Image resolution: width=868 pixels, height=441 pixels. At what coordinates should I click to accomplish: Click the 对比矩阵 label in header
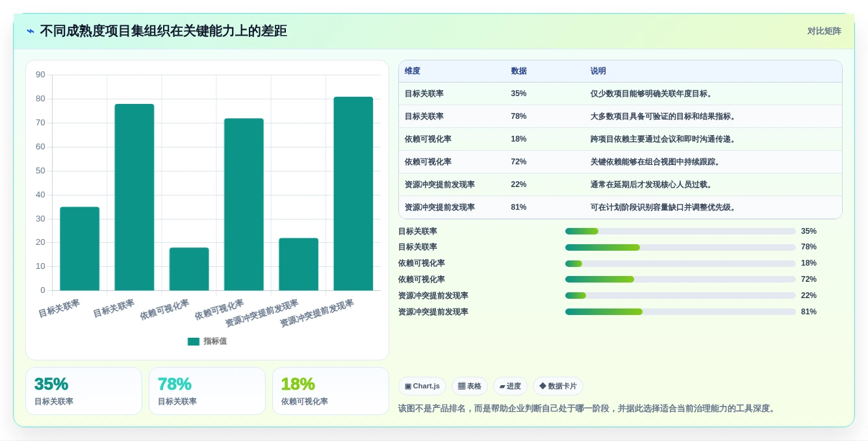[x=824, y=31]
